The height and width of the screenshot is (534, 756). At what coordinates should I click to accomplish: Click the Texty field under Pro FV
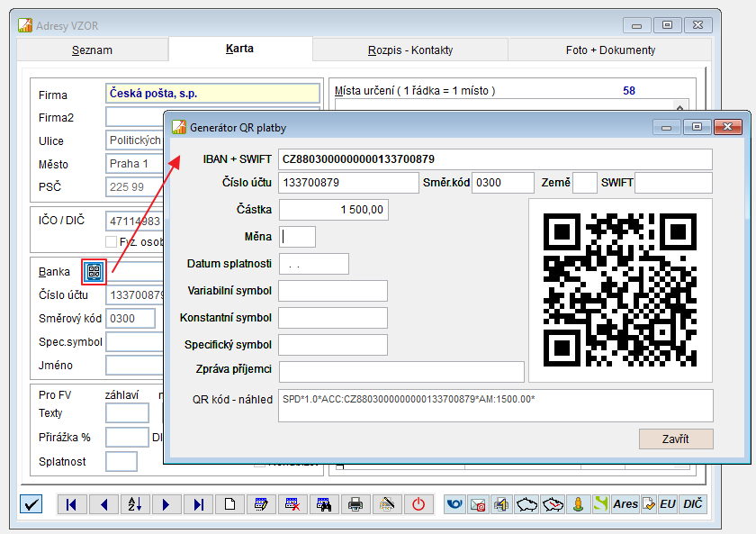point(127,413)
